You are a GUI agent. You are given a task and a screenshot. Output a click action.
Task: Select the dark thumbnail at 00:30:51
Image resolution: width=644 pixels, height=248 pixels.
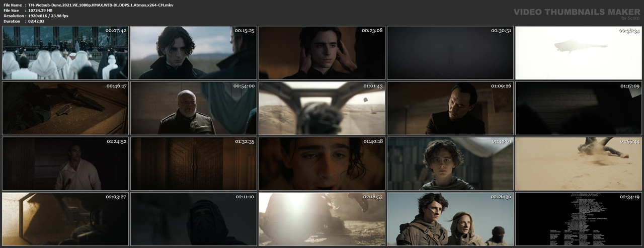450,53
